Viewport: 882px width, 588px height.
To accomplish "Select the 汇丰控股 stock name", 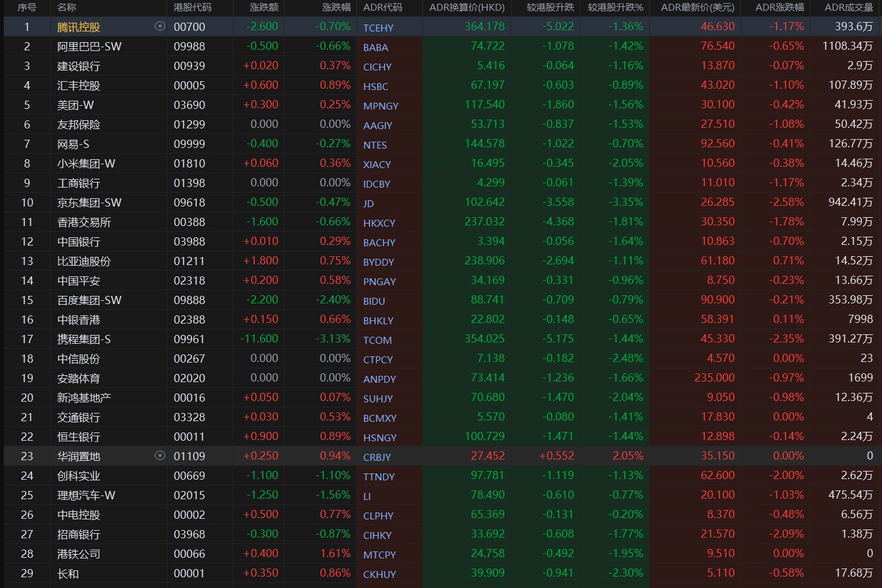I will tap(79, 86).
